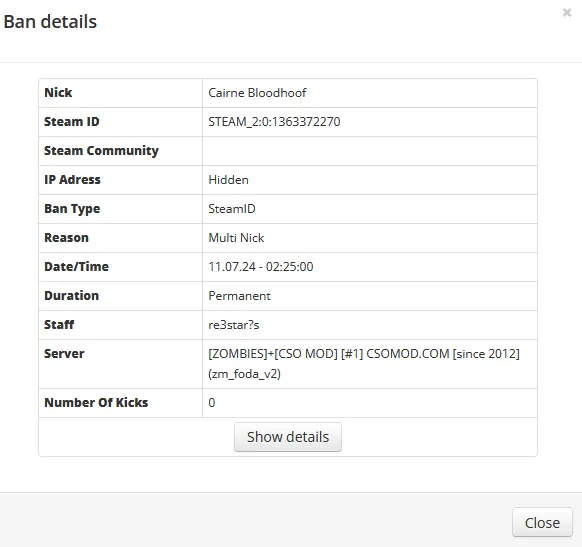Click the Number Of Kicks label
582x547 pixels.
pyautogui.click(x=96, y=403)
